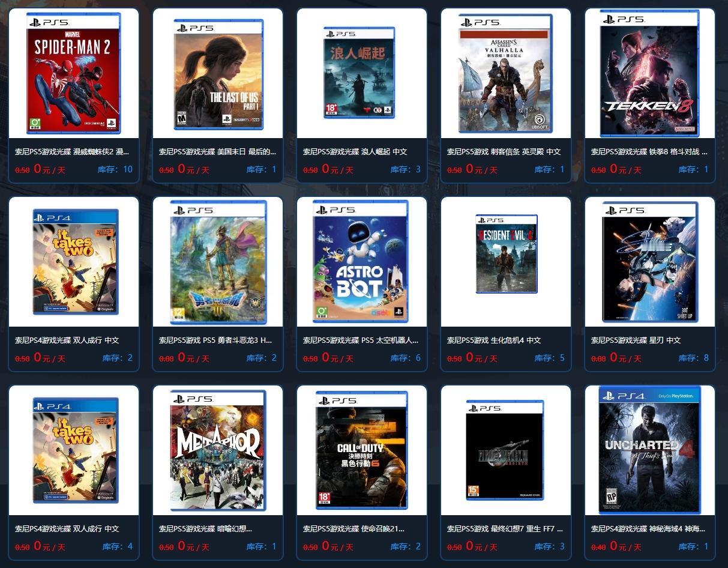Image resolution: width=728 pixels, height=568 pixels.
Task: Click the 暗喻幻想 0元/天 price
Action: click(x=194, y=546)
